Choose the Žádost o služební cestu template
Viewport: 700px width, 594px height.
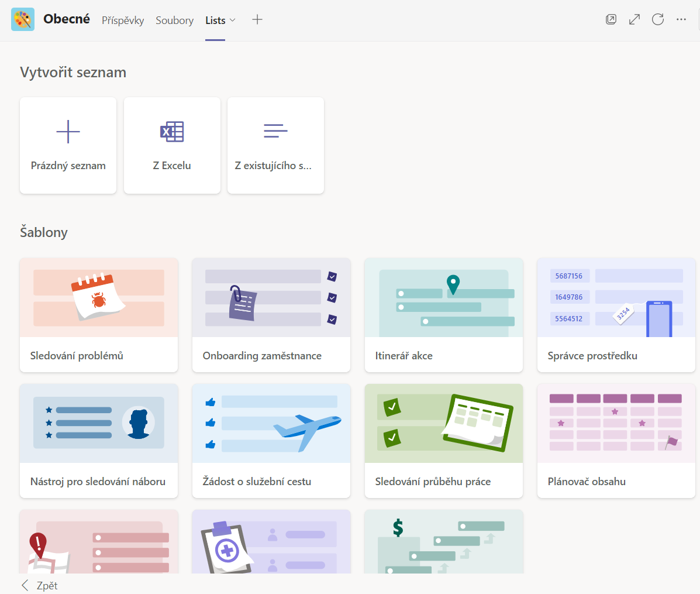[x=271, y=441]
